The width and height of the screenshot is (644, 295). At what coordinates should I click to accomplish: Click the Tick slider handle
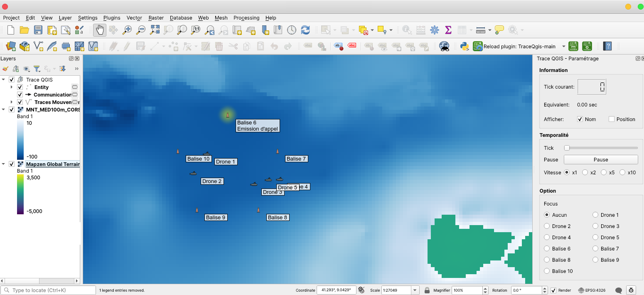coord(567,148)
